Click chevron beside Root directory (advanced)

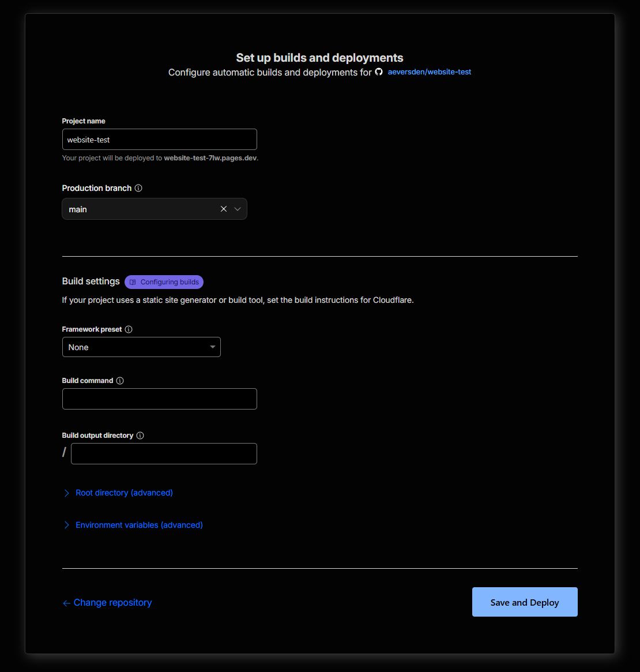(x=66, y=493)
